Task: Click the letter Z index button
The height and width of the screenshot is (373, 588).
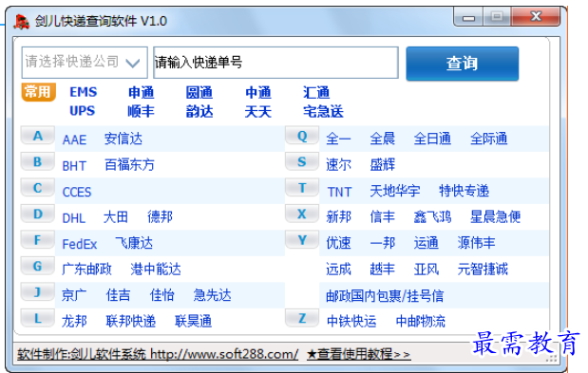Action: pyautogui.click(x=302, y=319)
